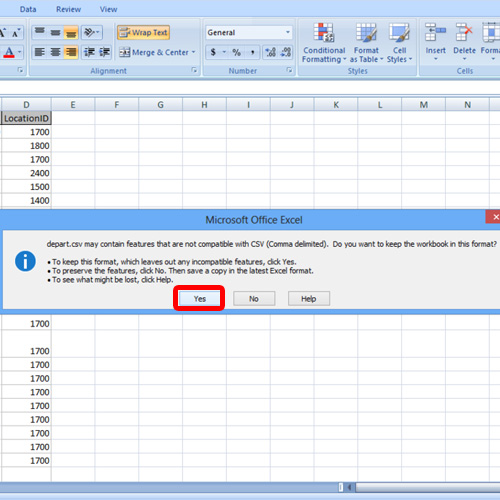
Task: Click Yes to keep CSV format
Action: [x=199, y=299]
